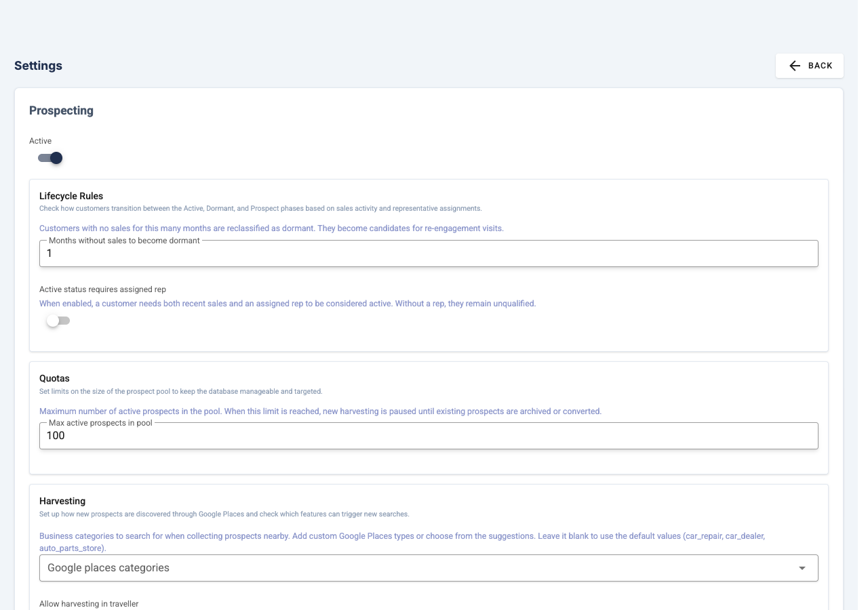Screen dimensions: 868x610
Task: Click the Months without sales to become dormant field
Action: tap(429, 253)
